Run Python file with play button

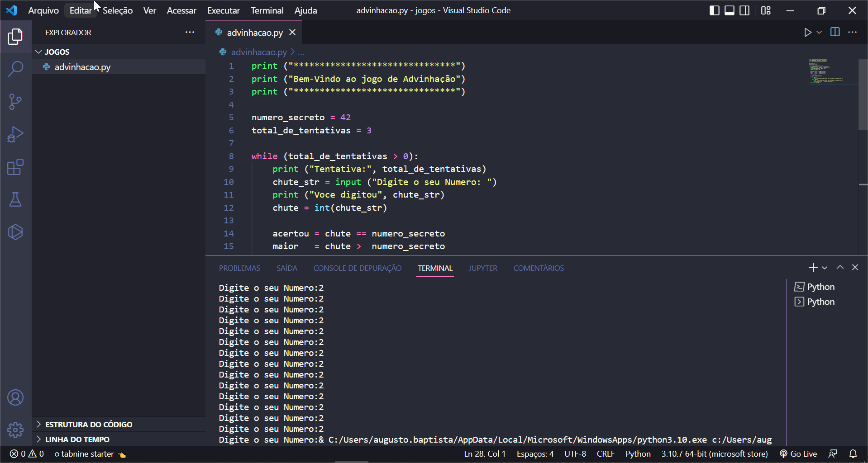pos(807,33)
